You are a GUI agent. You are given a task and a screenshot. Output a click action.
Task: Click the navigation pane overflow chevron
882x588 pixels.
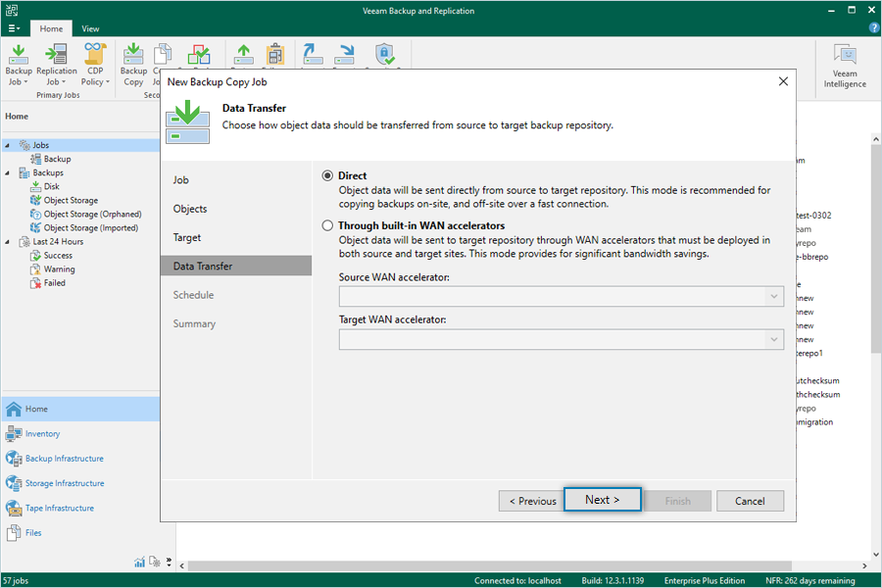click(x=169, y=562)
